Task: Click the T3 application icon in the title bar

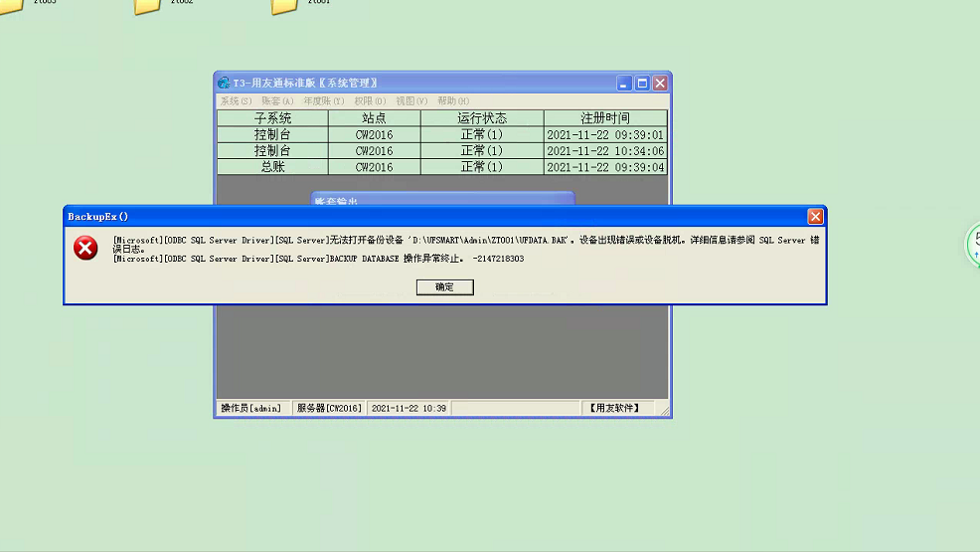Action: [224, 83]
